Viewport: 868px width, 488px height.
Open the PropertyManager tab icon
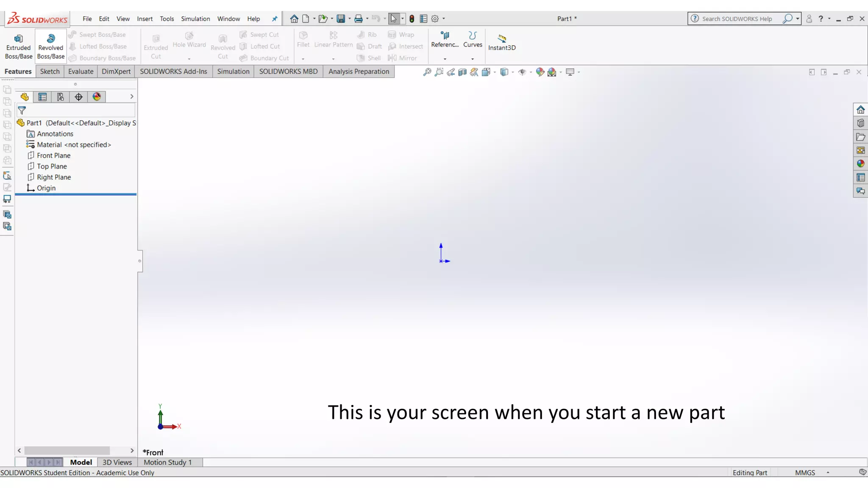[x=42, y=97]
